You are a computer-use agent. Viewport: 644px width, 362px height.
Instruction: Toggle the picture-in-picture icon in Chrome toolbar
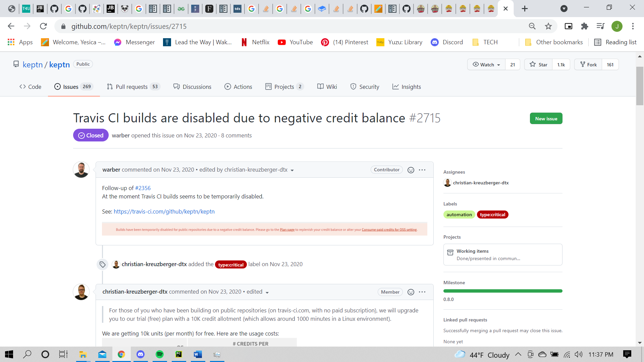point(569,26)
